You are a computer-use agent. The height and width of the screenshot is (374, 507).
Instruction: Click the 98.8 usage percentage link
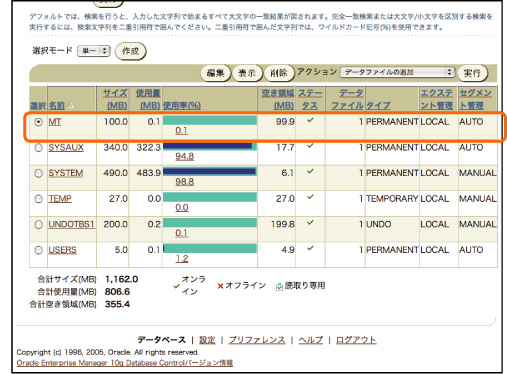[185, 182]
